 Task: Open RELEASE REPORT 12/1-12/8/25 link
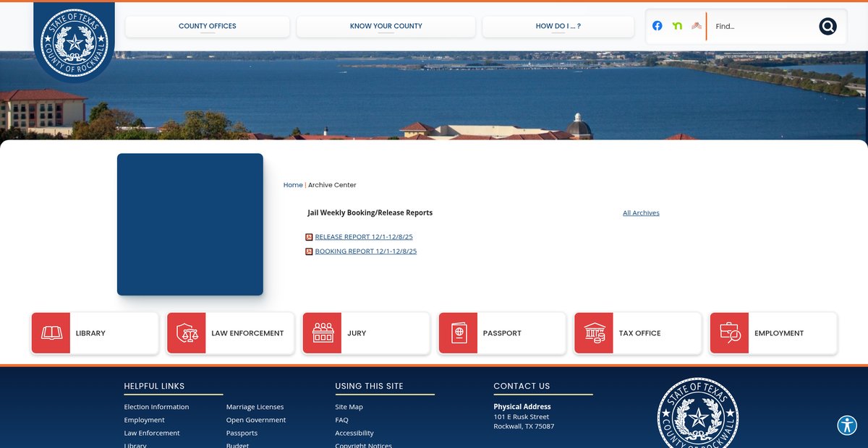(364, 237)
